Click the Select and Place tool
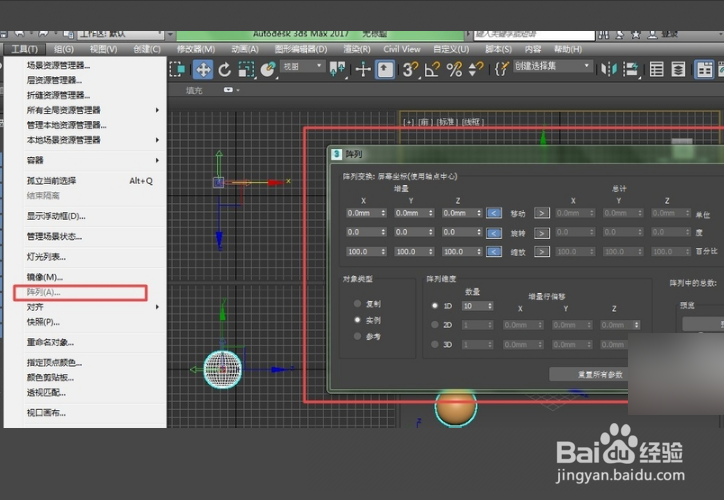The image size is (724, 500). pyautogui.click(x=267, y=70)
